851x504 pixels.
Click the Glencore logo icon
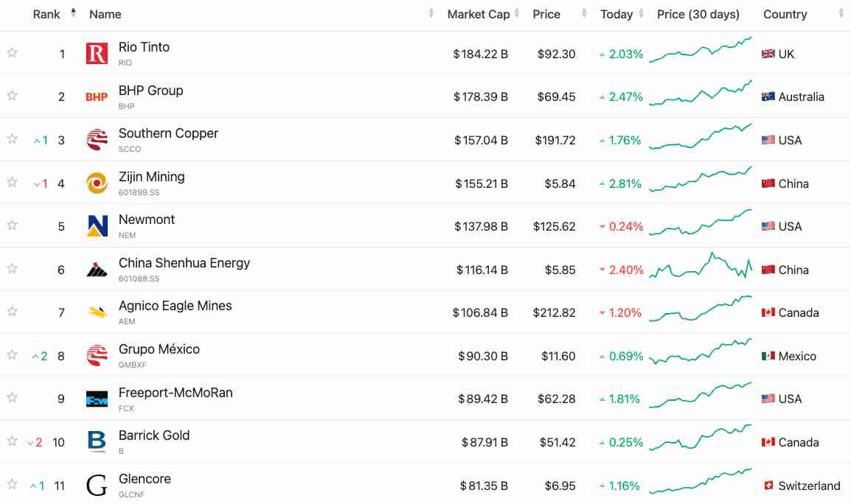pyautogui.click(x=97, y=484)
